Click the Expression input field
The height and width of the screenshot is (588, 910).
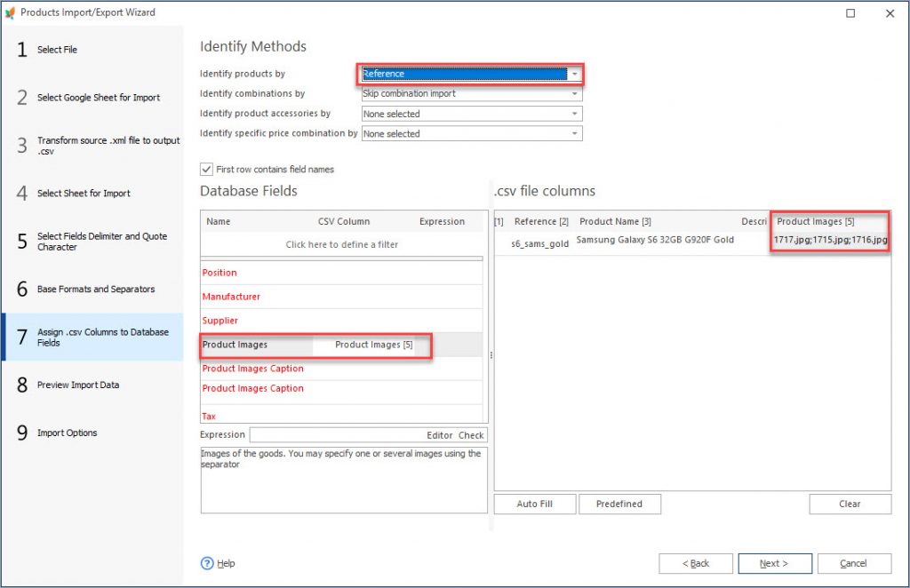(x=329, y=435)
